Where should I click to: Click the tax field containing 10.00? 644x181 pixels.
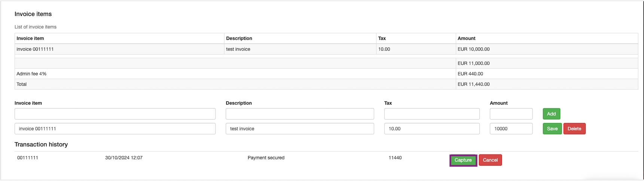(431, 129)
